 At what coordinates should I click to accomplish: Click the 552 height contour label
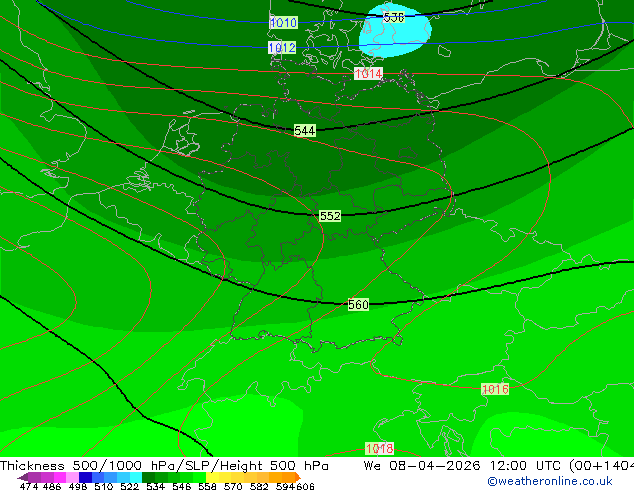click(330, 216)
